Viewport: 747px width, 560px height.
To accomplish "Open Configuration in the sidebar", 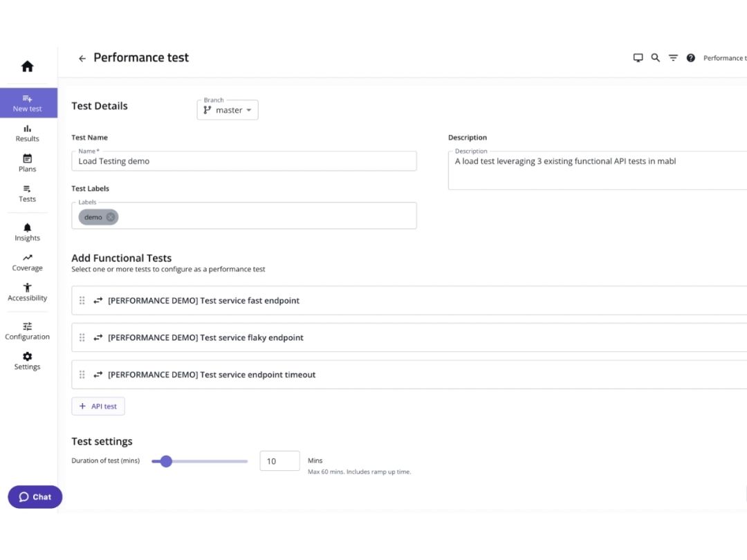I will click(x=27, y=331).
